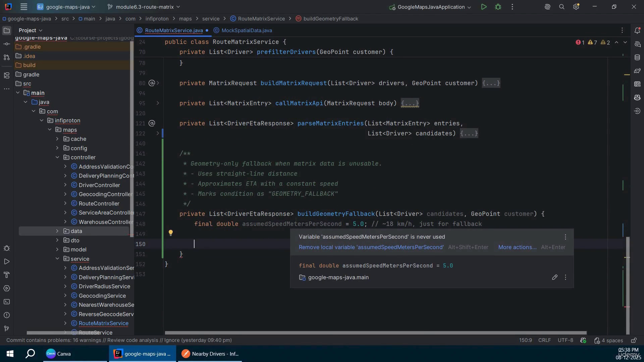644x362 pixels.
Task: Open Nearby Drivers Postman taskbar window
Action: coord(210,354)
